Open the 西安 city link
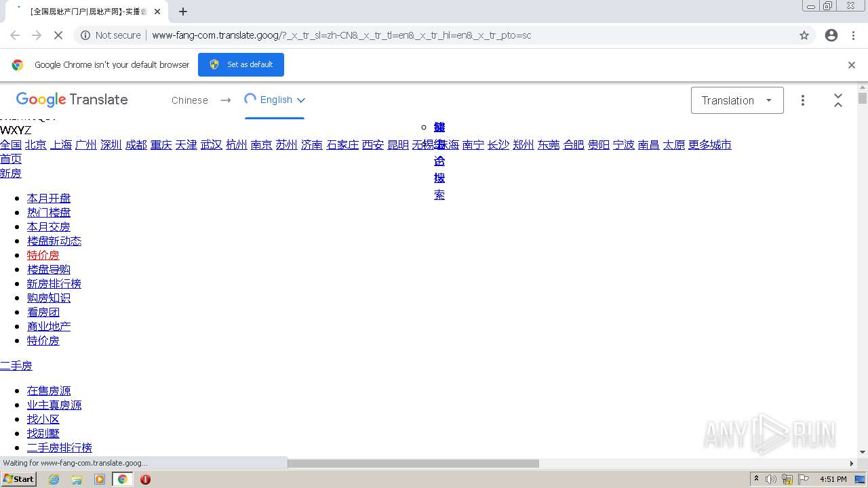 coord(373,144)
